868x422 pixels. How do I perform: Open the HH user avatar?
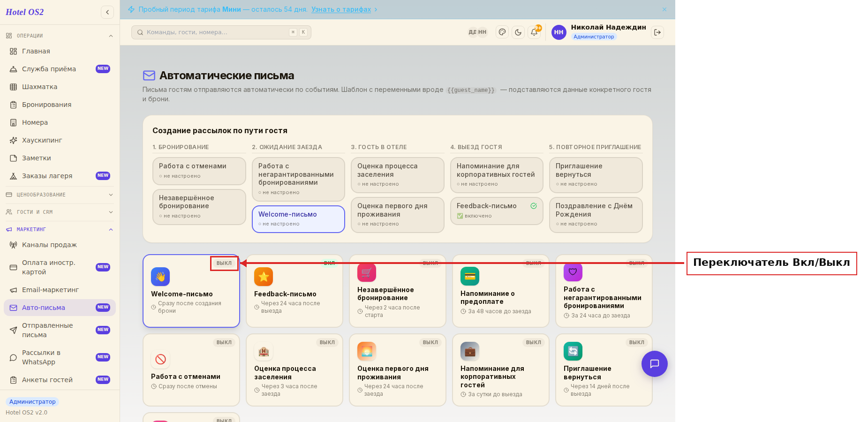click(559, 32)
